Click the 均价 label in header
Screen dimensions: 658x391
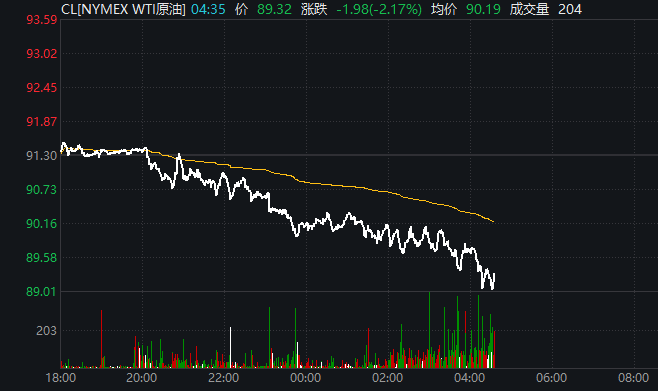click(x=444, y=9)
